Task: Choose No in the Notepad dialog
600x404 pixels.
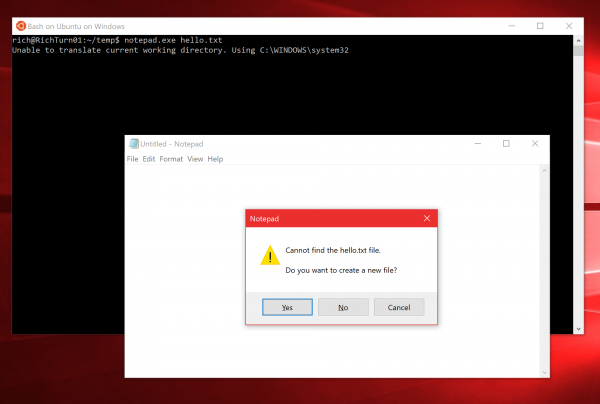Action: [x=343, y=307]
